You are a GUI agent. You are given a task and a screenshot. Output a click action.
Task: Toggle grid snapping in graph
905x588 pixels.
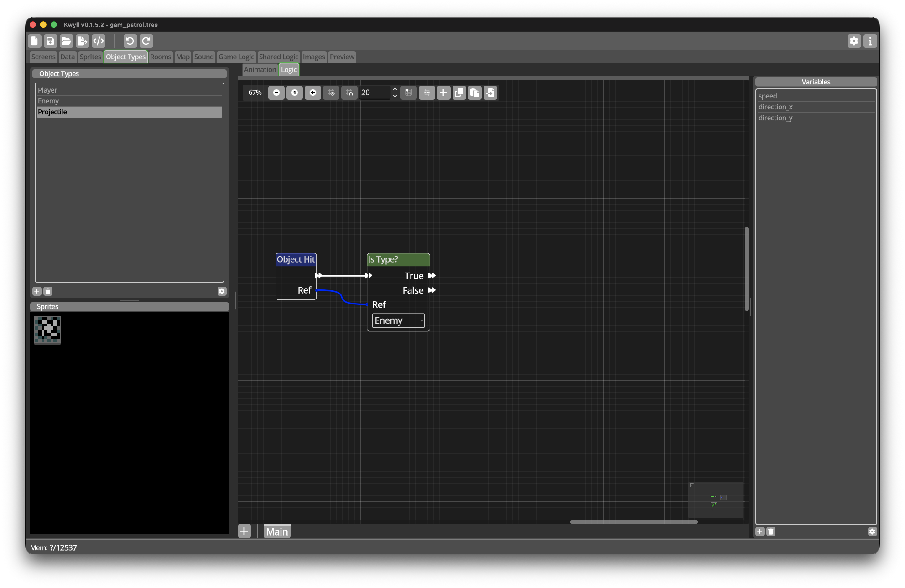pos(349,93)
